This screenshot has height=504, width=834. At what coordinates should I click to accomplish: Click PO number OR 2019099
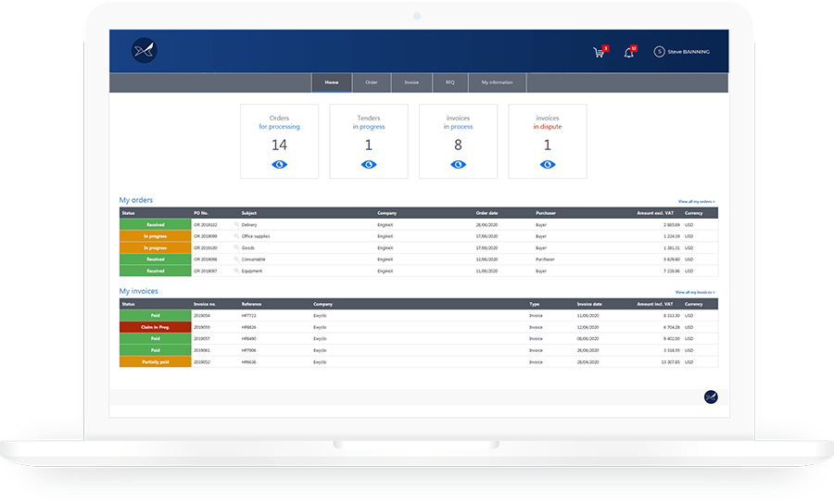(206, 236)
